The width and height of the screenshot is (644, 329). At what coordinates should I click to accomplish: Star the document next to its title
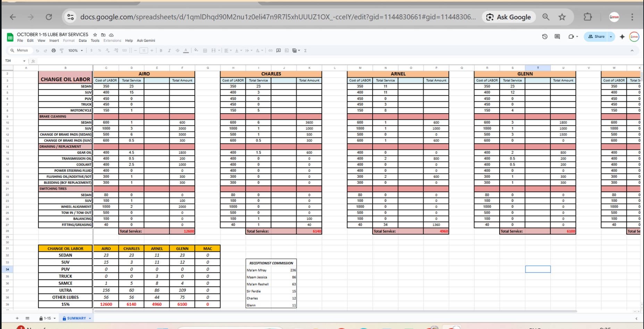click(95, 35)
